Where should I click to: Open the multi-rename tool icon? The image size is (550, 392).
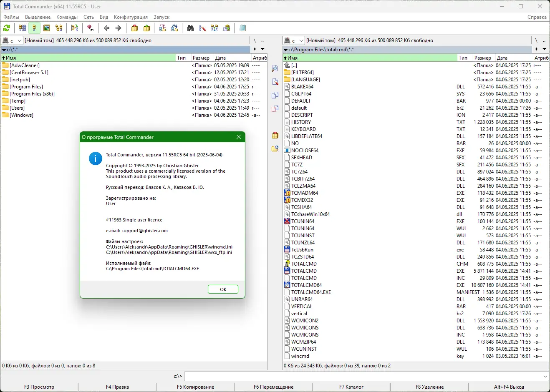pyautogui.click(x=202, y=28)
